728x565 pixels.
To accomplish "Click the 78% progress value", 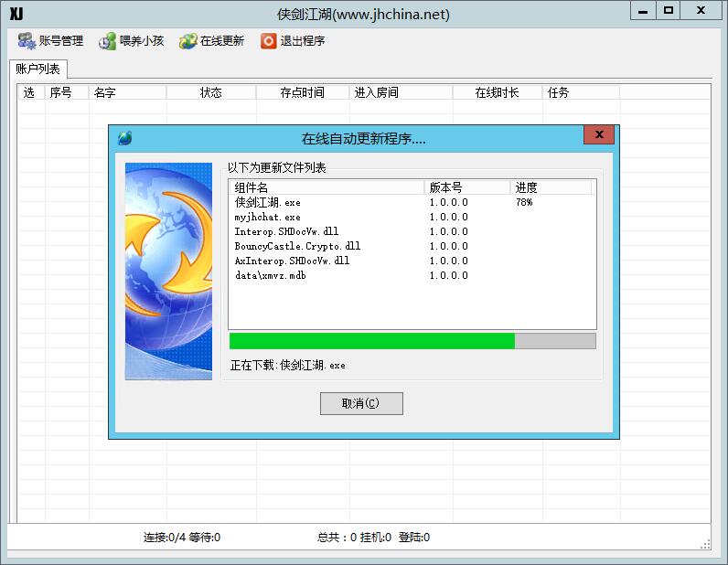I will point(524,202).
